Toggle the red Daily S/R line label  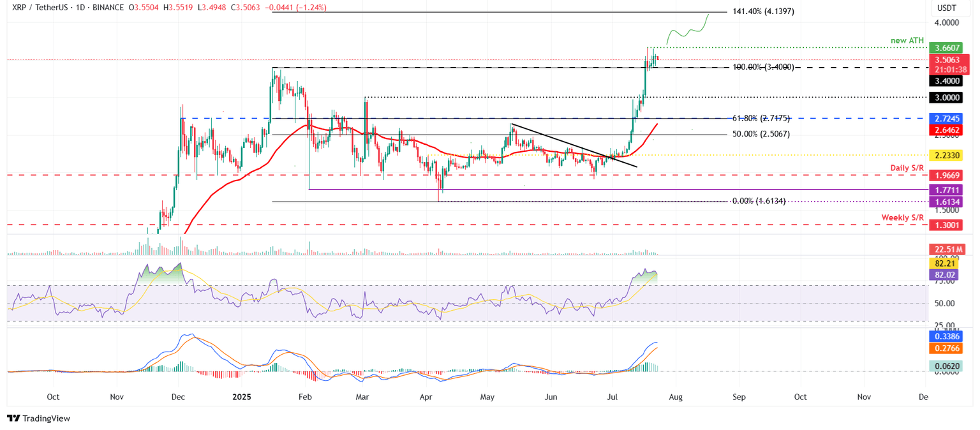point(907,168)
